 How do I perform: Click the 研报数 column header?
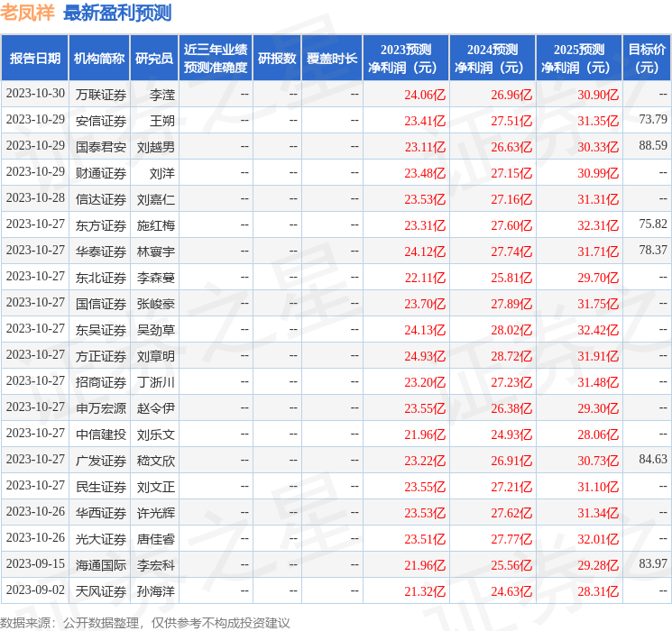(x=277, y=59)
